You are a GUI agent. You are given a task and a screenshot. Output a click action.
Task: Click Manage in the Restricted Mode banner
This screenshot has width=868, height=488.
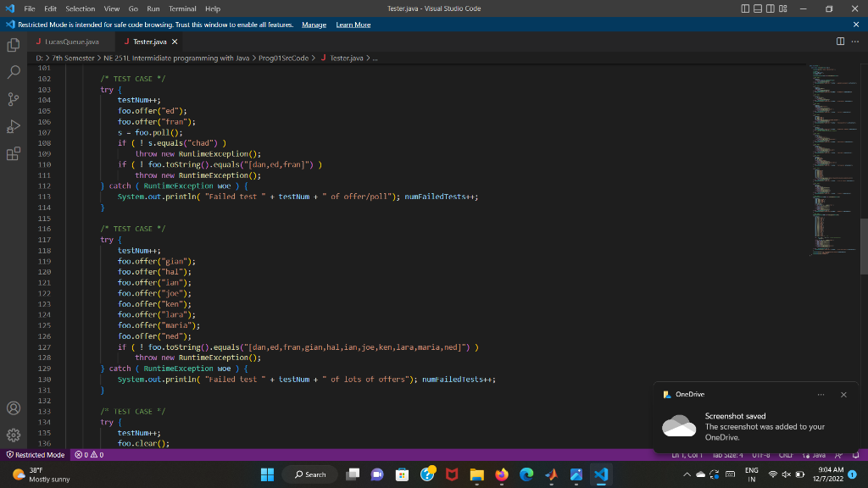314,25
